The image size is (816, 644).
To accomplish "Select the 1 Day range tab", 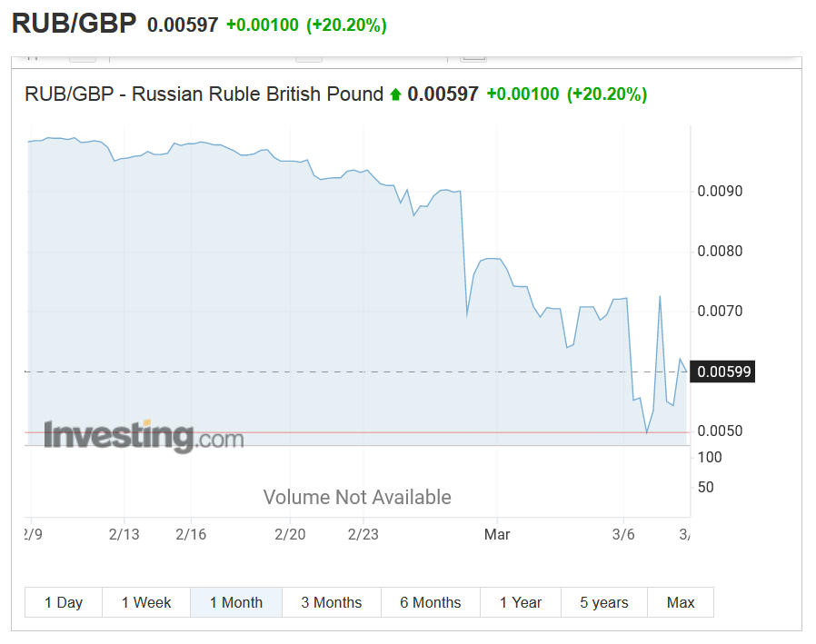I will pyautogui.click(x=64, y=602).
